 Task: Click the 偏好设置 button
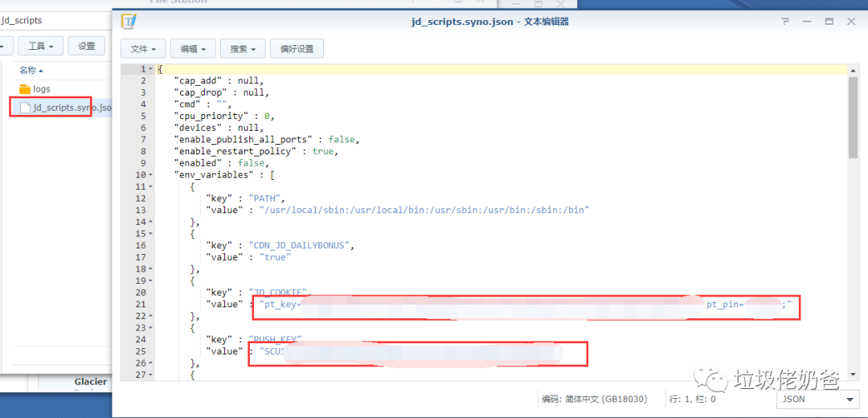(x=297, y=49)
